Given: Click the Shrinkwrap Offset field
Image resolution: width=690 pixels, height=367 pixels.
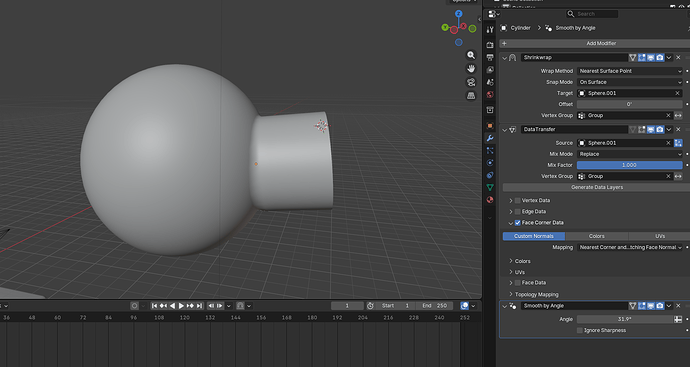Looking at the screenshot, I should coord(630,104).
